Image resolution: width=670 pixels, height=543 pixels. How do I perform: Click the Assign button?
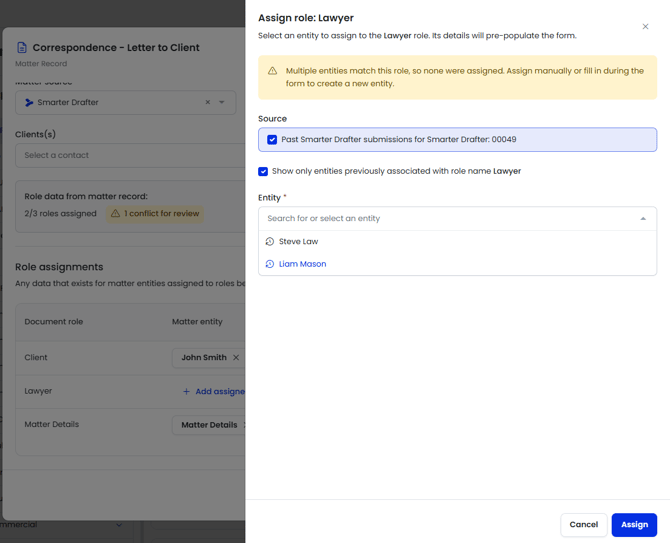(634, 525)
